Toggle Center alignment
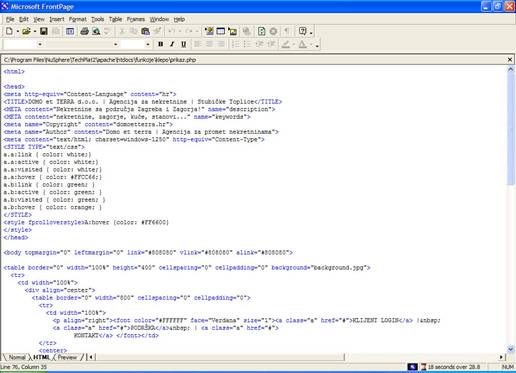The height and width of the screenshot is (373, 516). [x=209, y=44]
